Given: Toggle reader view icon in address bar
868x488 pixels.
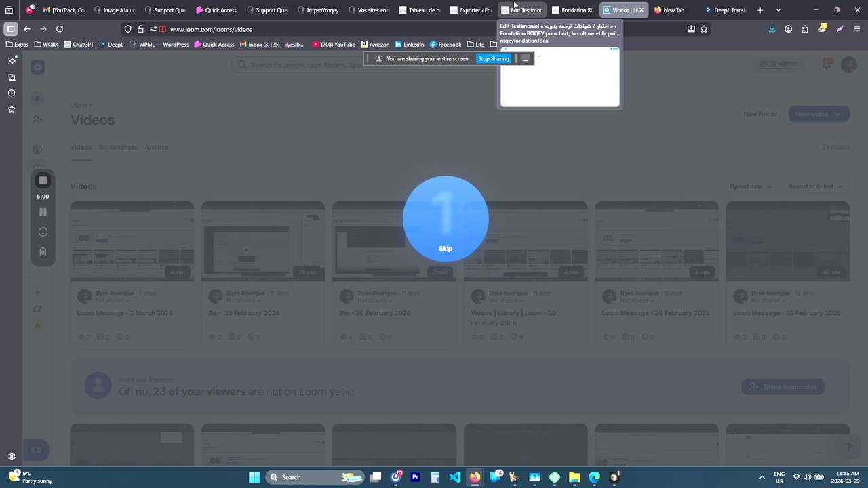Looking at the screenshot, I should point(691,29).
